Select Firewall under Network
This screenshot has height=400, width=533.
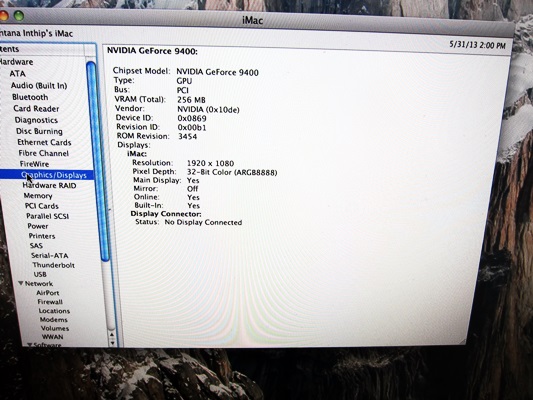[x=50, y=302]
